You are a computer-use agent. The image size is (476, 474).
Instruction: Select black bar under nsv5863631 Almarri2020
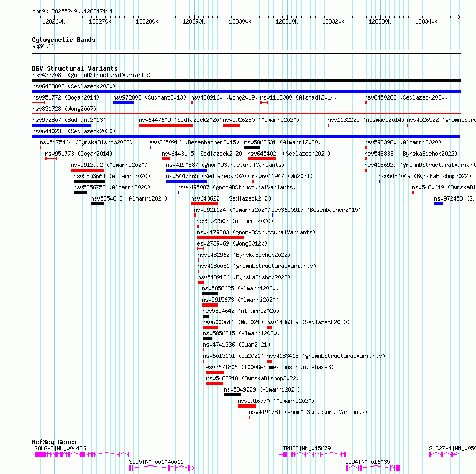pyautogui.click(x=252, y=148)
